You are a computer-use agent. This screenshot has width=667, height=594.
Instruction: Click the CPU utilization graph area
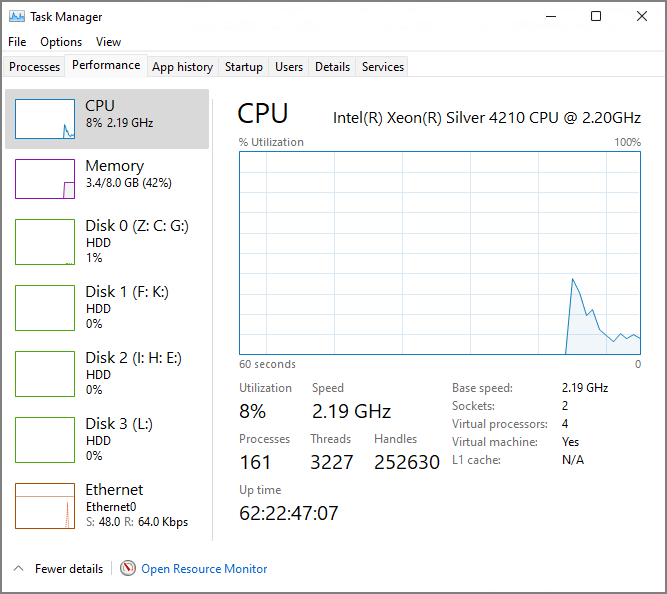pos(440,253)
